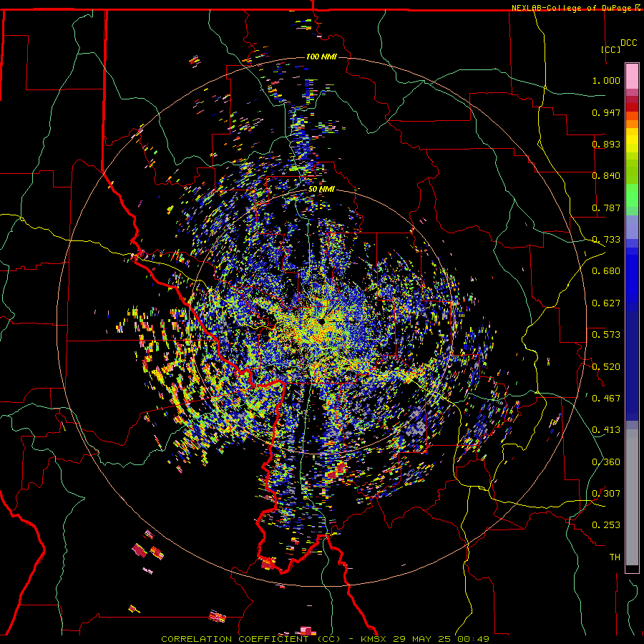Viewport: 644px width, 644px height.
Task: Click the 0.733 scale value
Action: click(x=606, y=240)
